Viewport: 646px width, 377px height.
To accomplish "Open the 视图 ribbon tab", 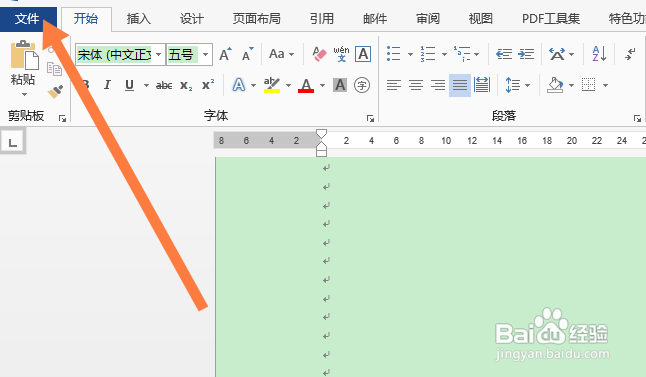I will click(x=480, y=19).
